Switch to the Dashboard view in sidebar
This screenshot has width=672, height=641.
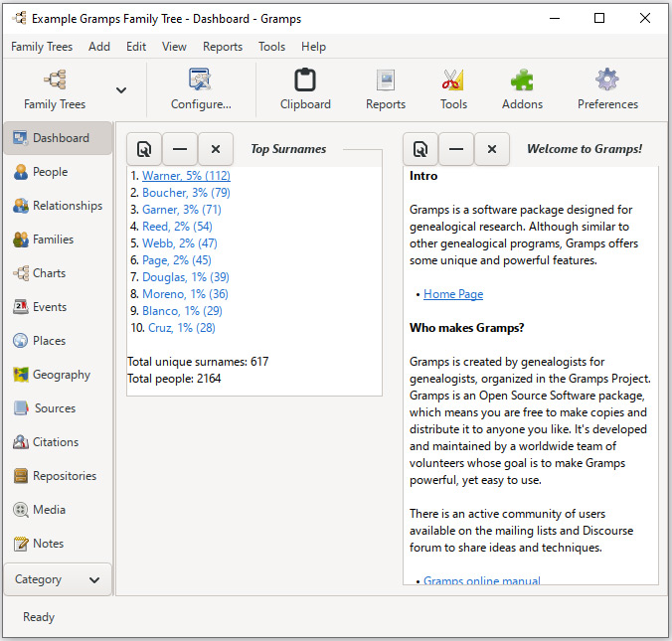pos(58,138)
